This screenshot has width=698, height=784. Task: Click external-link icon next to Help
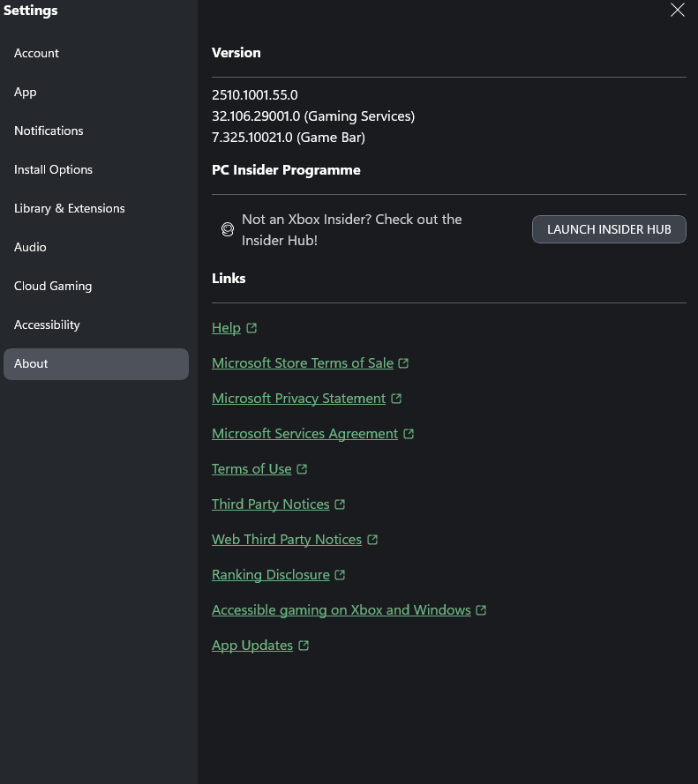pyautogui.click(x=251, y=328)
